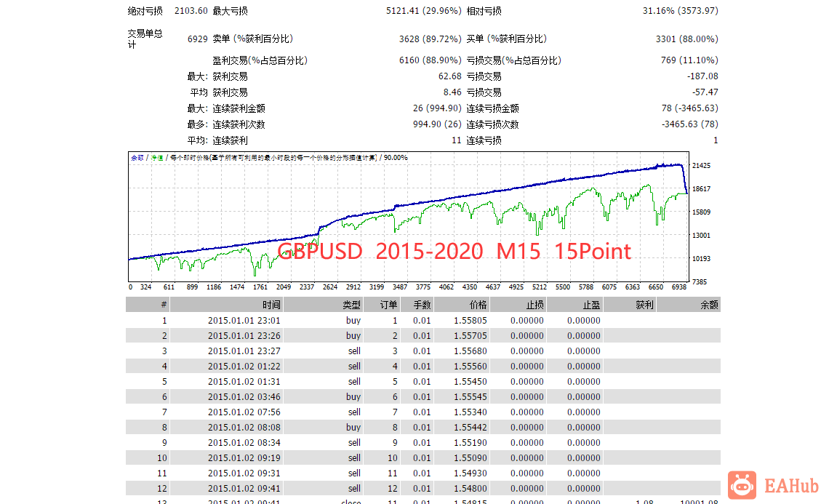The width and height of the screenshot is (829, 504).
Task: Select the time cell 2015.01.02 03:46
Action: (x=244, y=397)
